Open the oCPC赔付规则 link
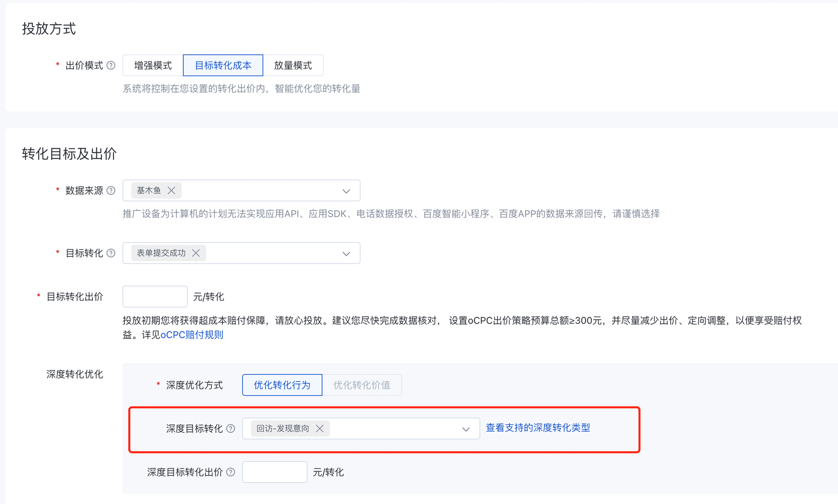The image size is (838, 504). click(192, 335)
